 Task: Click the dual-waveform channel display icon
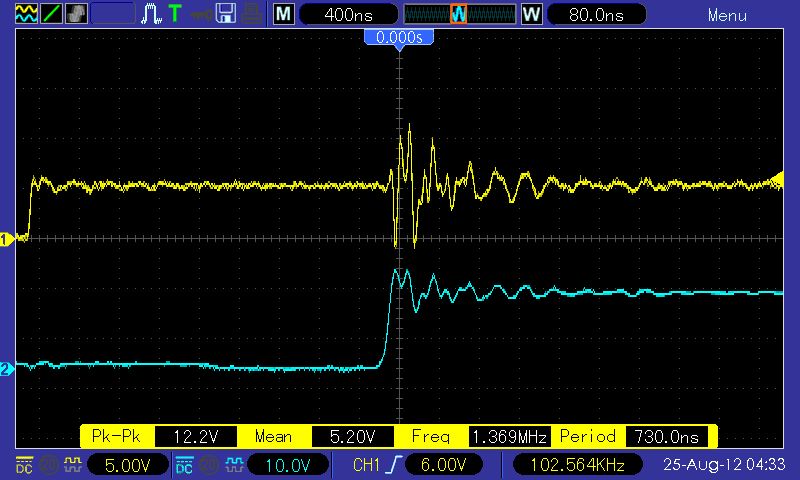[x=26, y=14]
